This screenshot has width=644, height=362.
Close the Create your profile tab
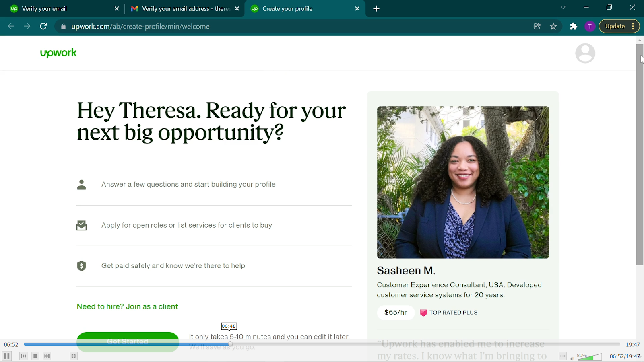[357, 9]
